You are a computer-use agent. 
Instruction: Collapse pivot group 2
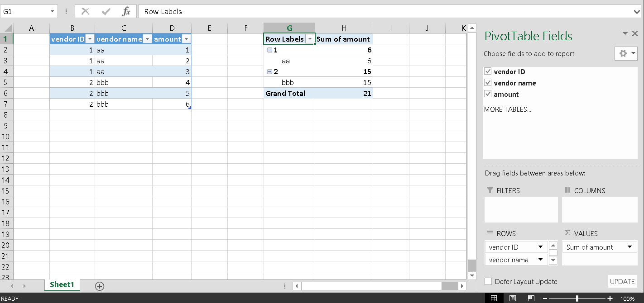tap(269, 72)
